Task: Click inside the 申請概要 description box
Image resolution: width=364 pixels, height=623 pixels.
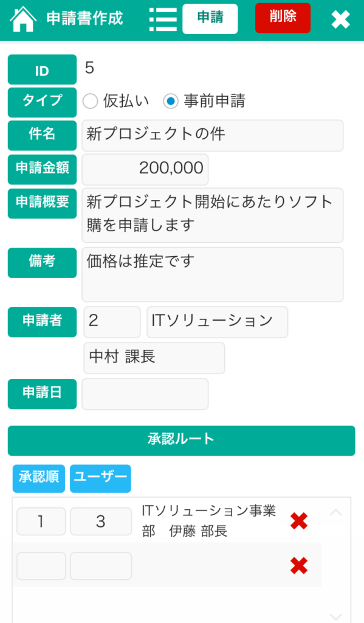Action: 212,215
